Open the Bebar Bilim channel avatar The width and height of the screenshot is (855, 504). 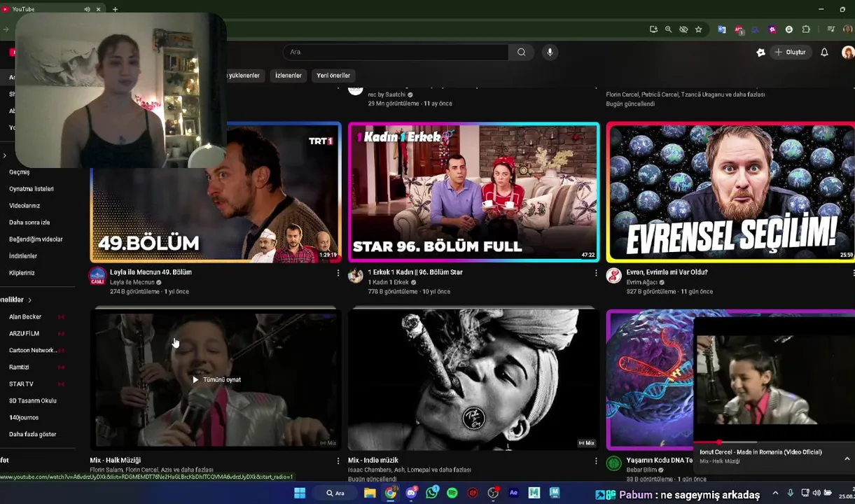pos(613,463)
